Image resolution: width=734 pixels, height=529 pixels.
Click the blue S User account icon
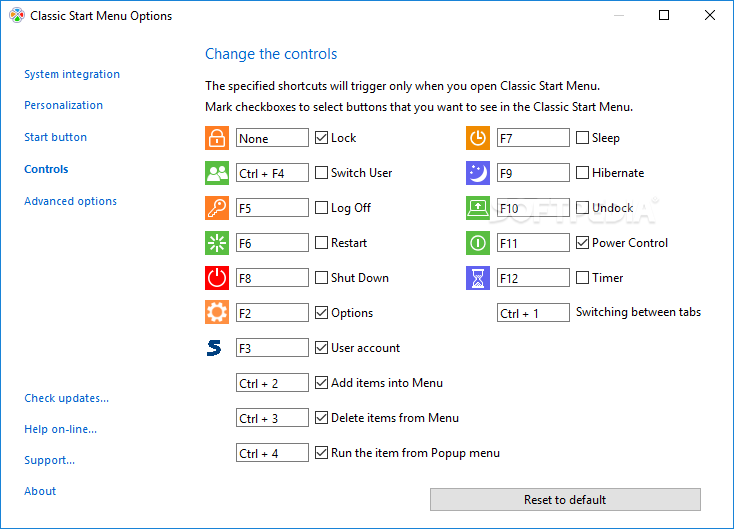click(214, 348)
